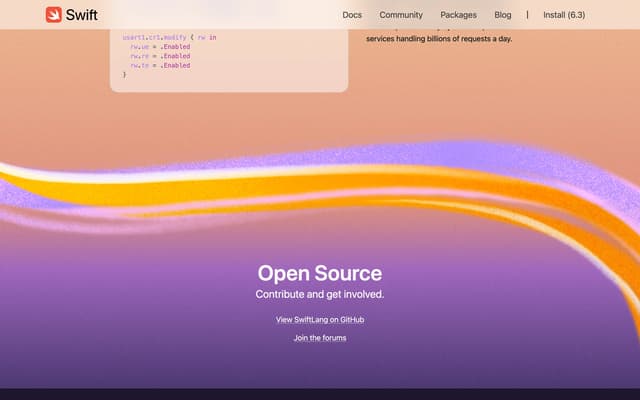Go to the Packages page
This screenshot has height=400, width=640.
coord(458,15)
